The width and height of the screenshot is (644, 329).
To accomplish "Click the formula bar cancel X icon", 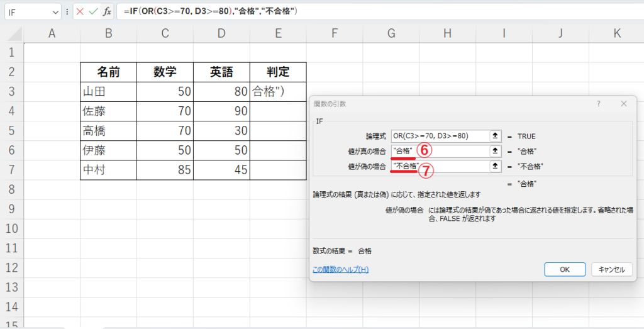I will click(x=80, y=11).
